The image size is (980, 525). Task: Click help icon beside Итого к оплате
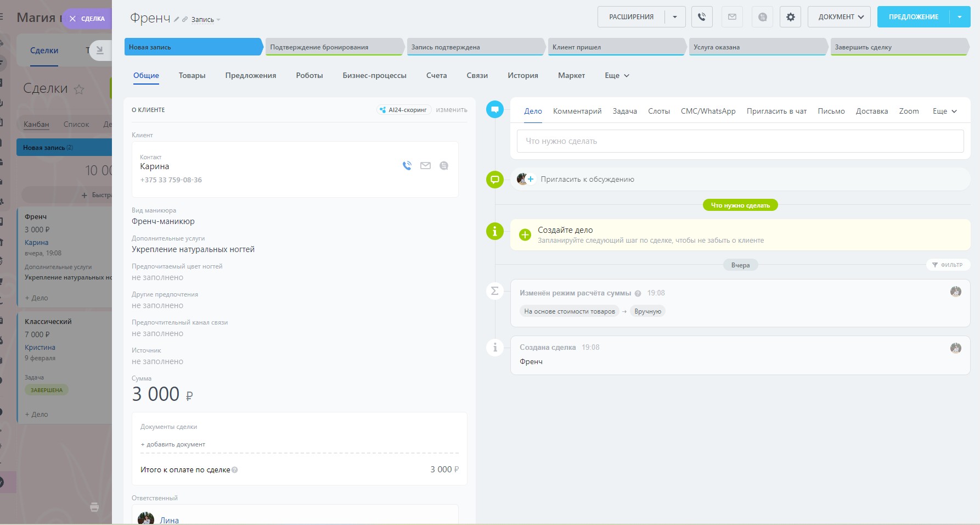tap(235, 470)
